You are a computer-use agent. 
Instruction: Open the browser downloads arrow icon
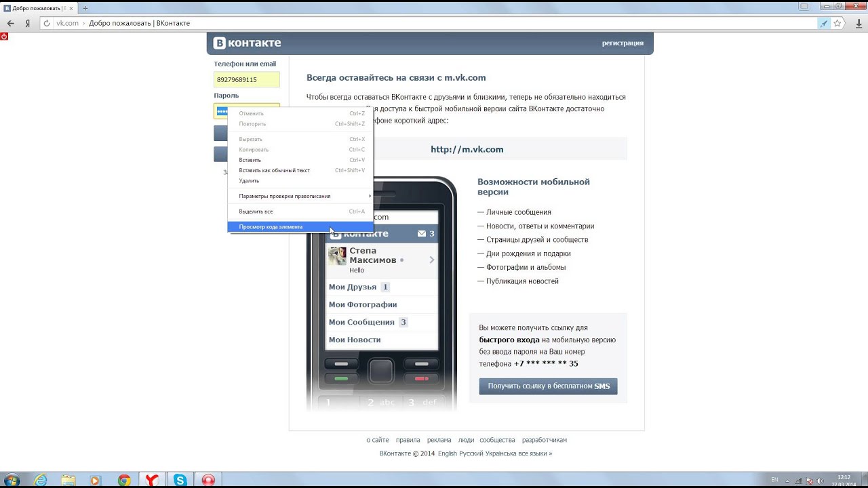857,23
